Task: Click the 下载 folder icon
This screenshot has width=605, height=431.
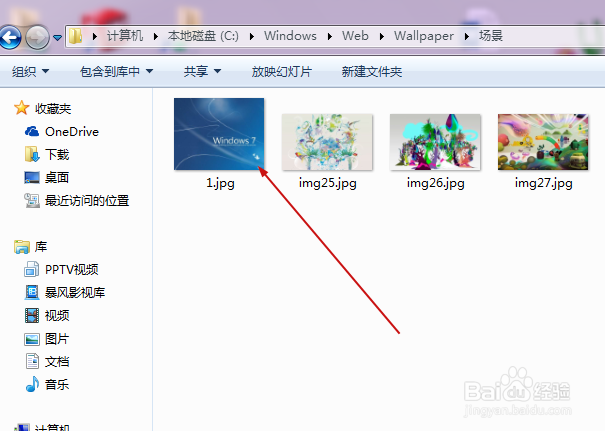Action: click(x=32, y=154)
